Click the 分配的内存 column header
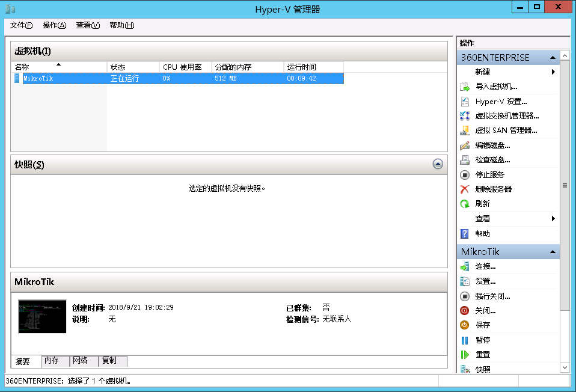This screenshot has width=576, height=392. click(248, 67)
